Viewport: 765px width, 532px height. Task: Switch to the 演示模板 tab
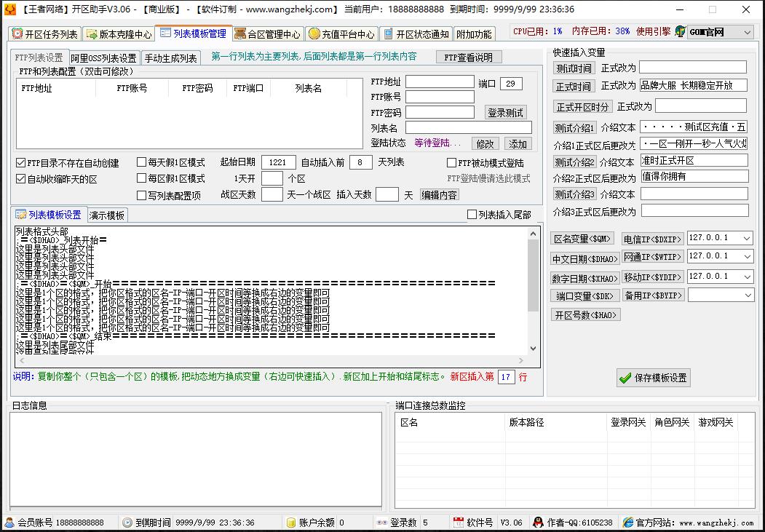107,215
